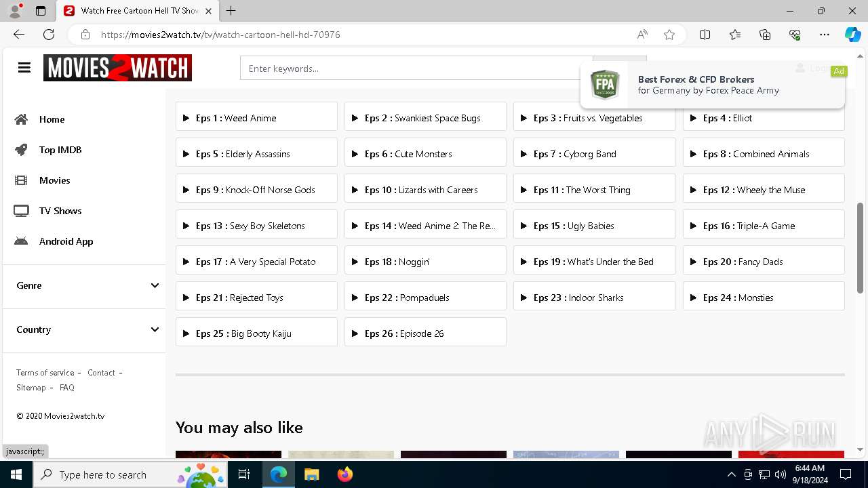Screen dimensions: 868x488
Task: View site information lock icon
Action: 85,35
